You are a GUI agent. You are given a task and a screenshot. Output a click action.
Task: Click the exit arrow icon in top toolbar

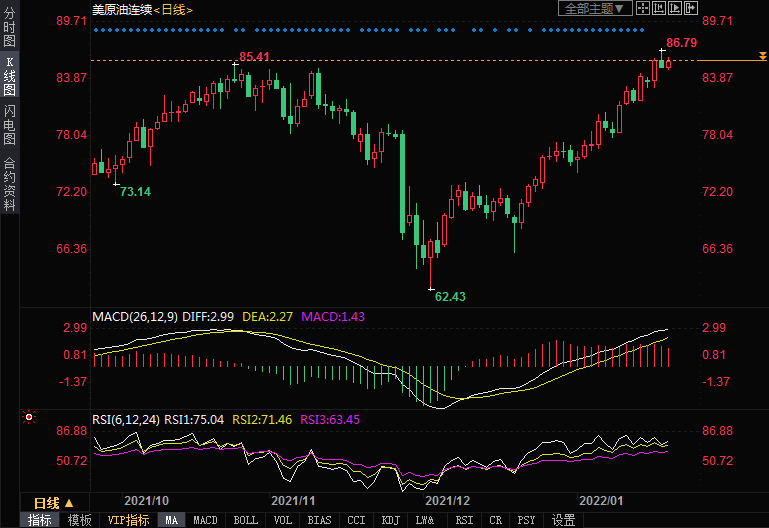coord(691,8)
